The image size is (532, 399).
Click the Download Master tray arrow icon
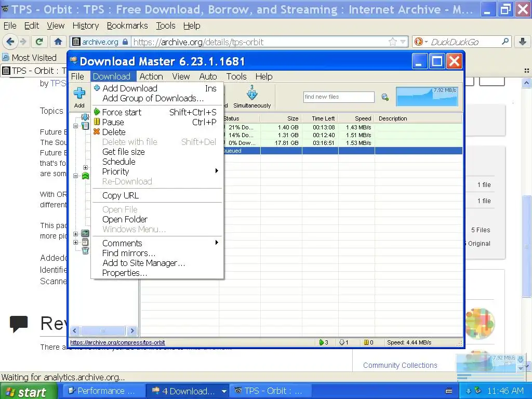(468, 391)
